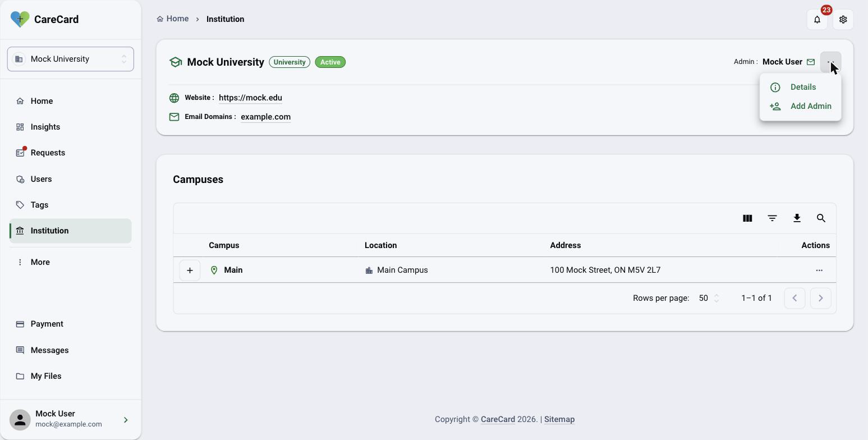The height and width of the screenshot is (440, 868).
Task: Open settings gear in top bar
Action: (x=843, y=20)
